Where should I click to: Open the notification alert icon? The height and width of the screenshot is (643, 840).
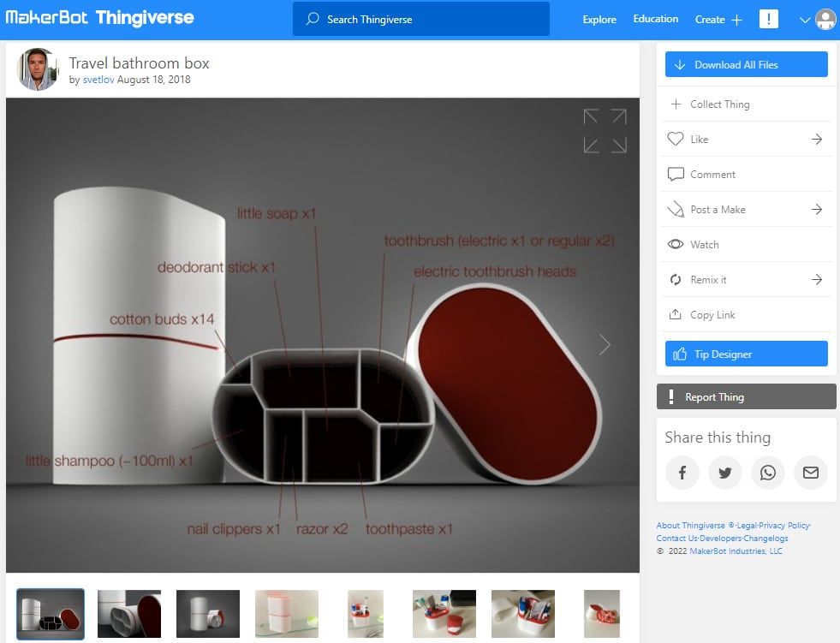(x=768, y=18)
